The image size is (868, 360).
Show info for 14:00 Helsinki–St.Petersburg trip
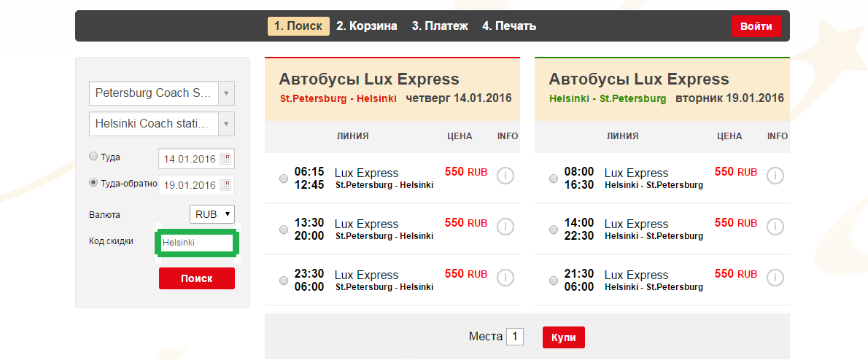(x=775, y=227)
